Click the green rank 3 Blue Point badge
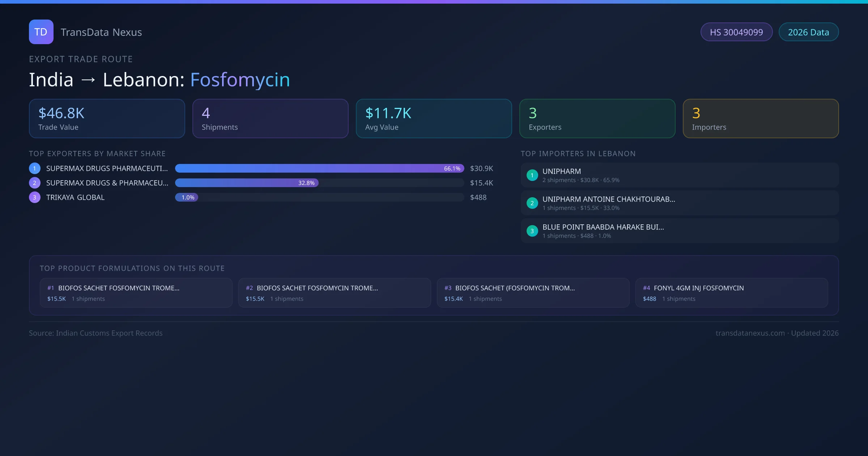This screenshot has height=456, width=868. 532,231
